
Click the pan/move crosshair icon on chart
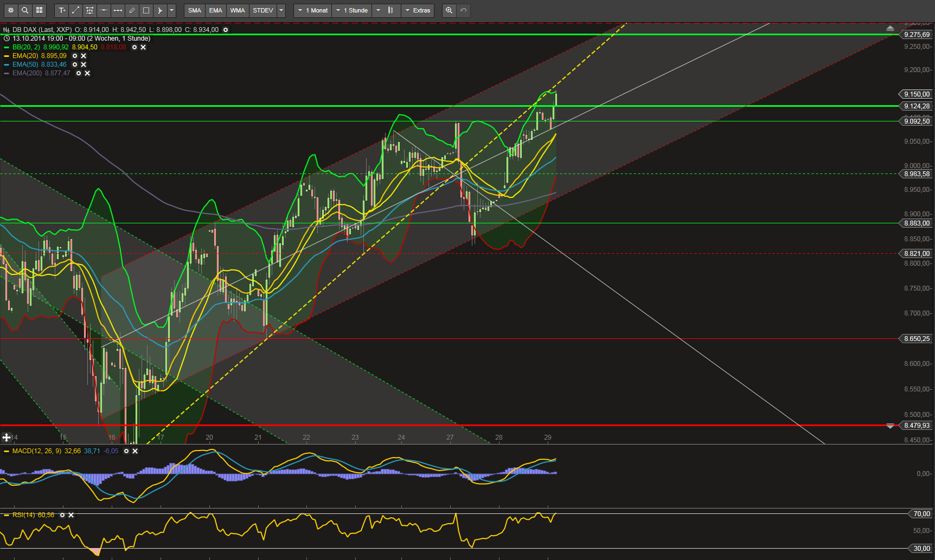(x=7, y=437)
